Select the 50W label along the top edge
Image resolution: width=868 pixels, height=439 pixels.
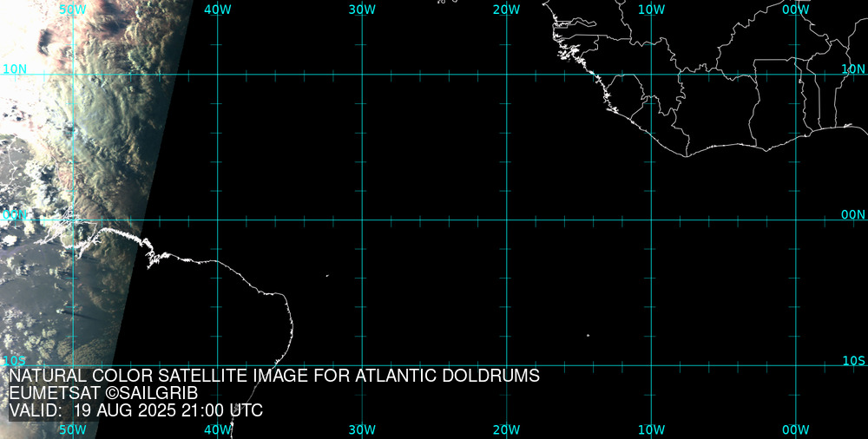(73, 10)
